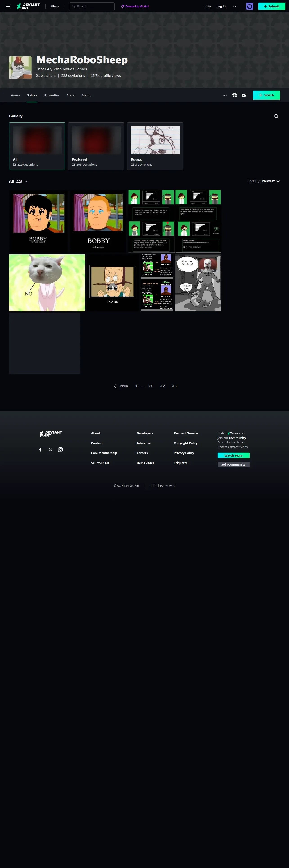Open the header three-dots more menu
Image resolution: width=289 pixels, height=868 pixels.
point(235,6)
